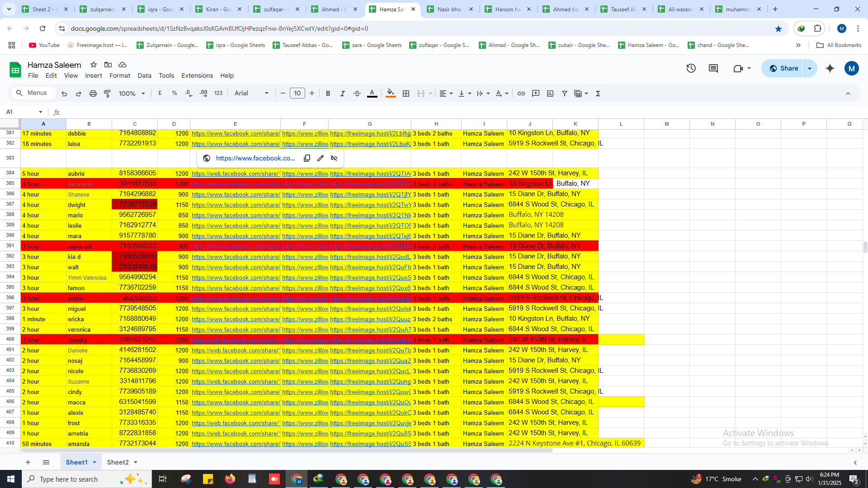Open Sheet1 tab options arrow
The image size is (868, 488).
pyautogui.click(x=94, y=462)
